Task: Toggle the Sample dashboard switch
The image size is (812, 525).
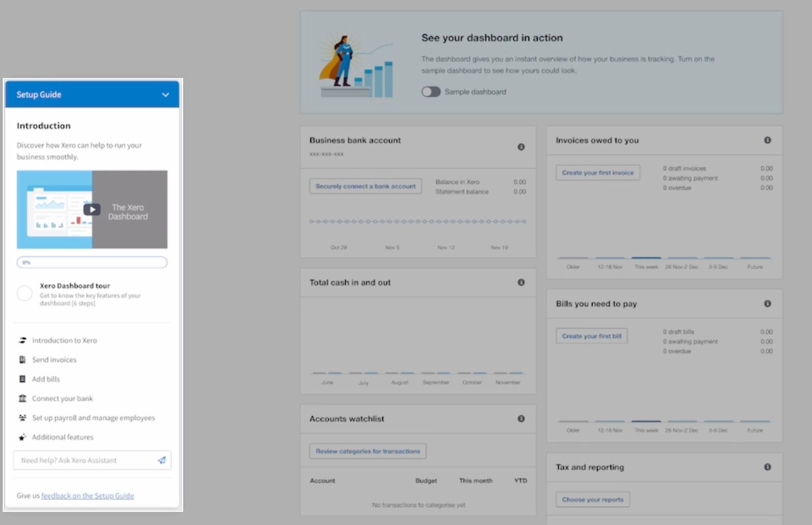Action: pos(431,92)
